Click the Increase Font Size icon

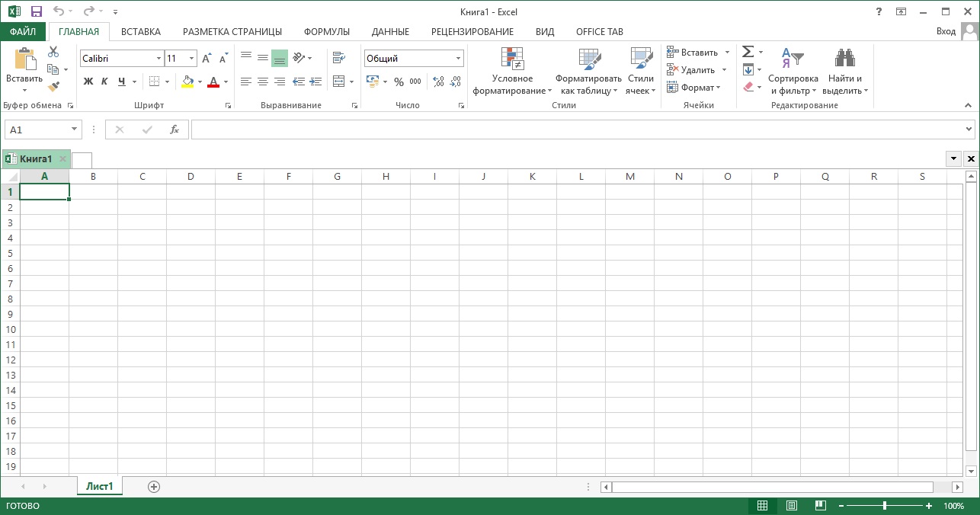pyautogui.click(x=207, y=59)
